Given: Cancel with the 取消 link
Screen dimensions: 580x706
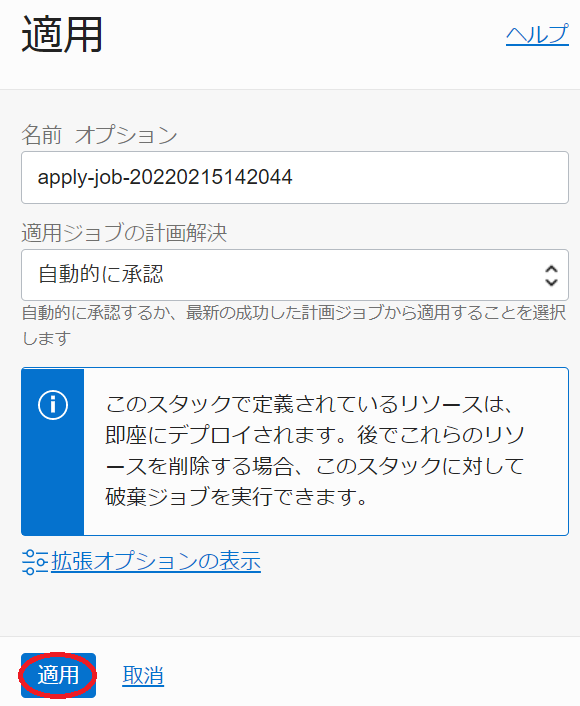Looking at the screenshot, I should (143, 675).
